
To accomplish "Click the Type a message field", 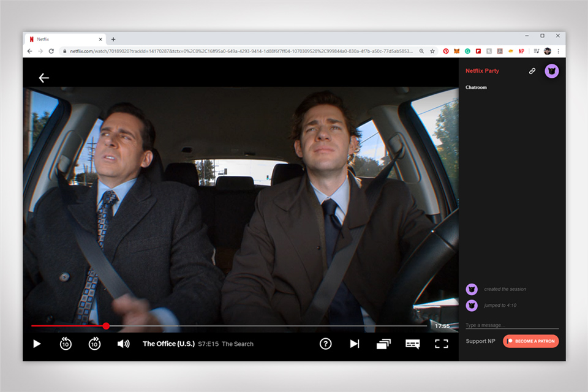I will coord(511,325).
